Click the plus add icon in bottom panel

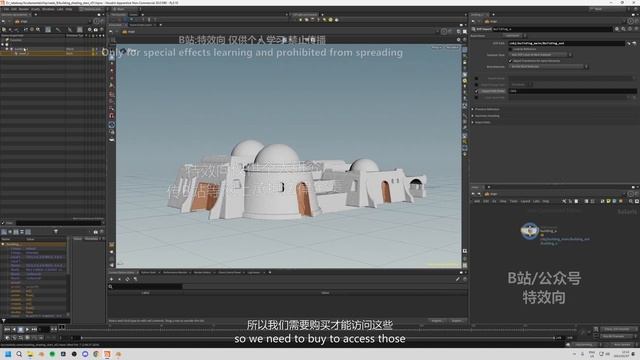pyautogui.click(x=111, y=279)
